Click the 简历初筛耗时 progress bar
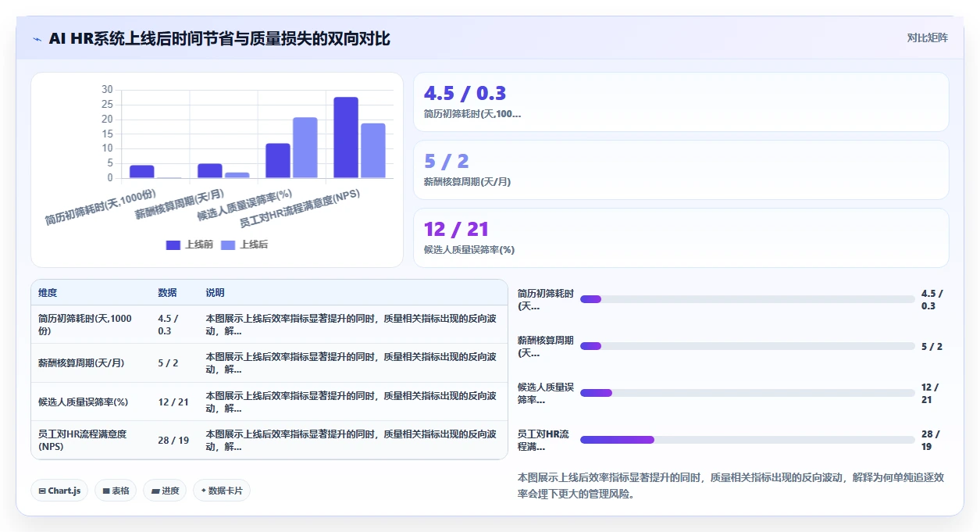Screen dimensions: 980x532 coord(747,299)
